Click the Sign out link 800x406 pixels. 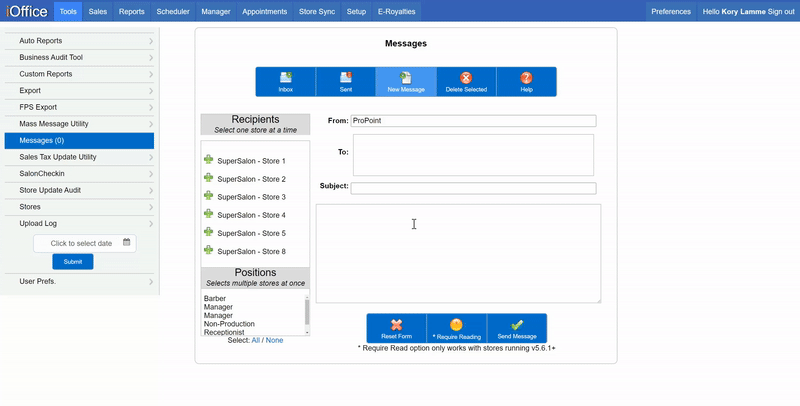pos(781,12)
